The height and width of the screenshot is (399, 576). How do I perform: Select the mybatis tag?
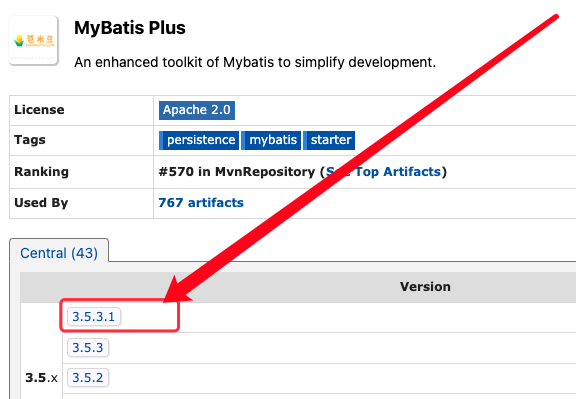(x=271, y=140)
